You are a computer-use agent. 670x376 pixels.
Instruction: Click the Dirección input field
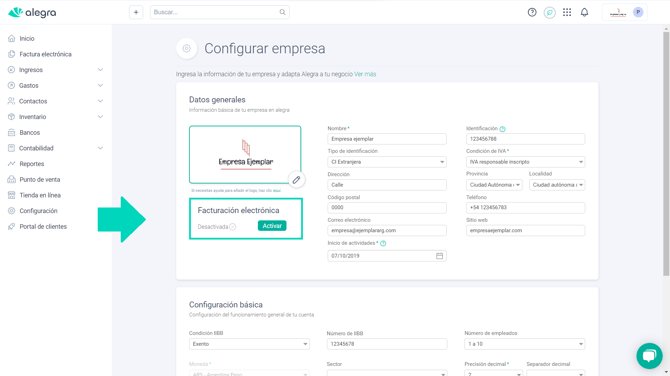point(387,185)
